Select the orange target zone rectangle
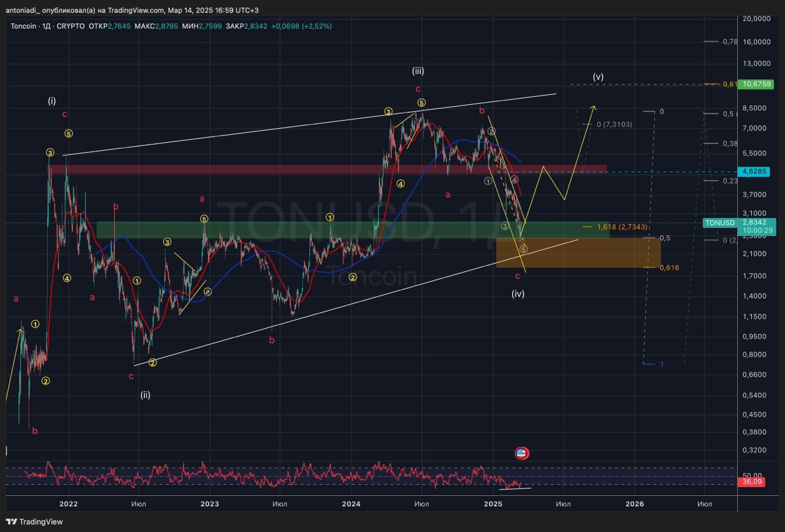Screen dimensions: 785x532 click(x=578, y=253)
